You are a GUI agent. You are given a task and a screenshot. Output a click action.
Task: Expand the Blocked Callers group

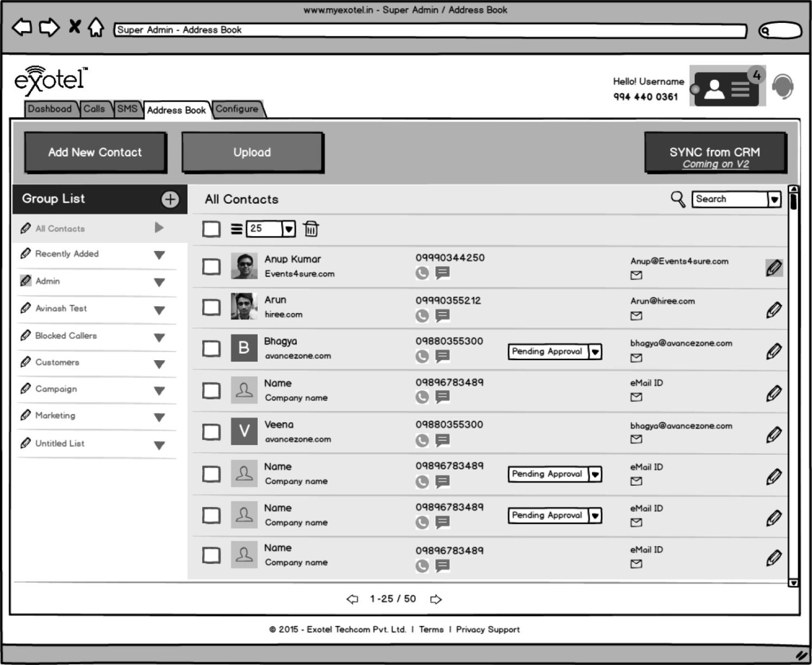click(159, 337)
